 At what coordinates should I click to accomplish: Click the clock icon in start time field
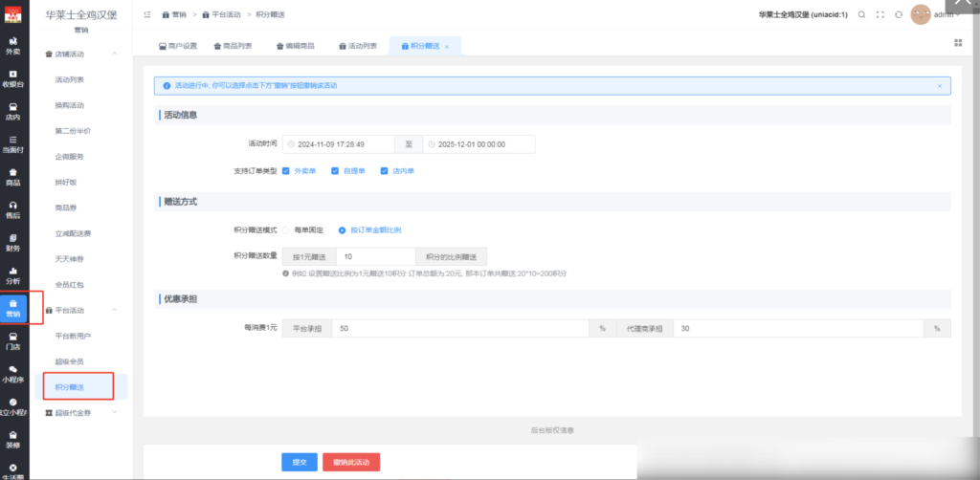tap(291, 144)
